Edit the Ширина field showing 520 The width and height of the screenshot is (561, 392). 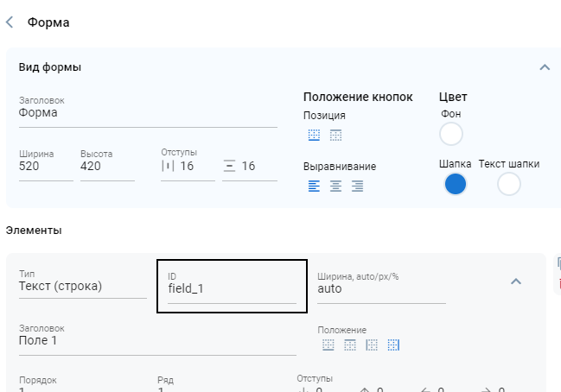45,167
